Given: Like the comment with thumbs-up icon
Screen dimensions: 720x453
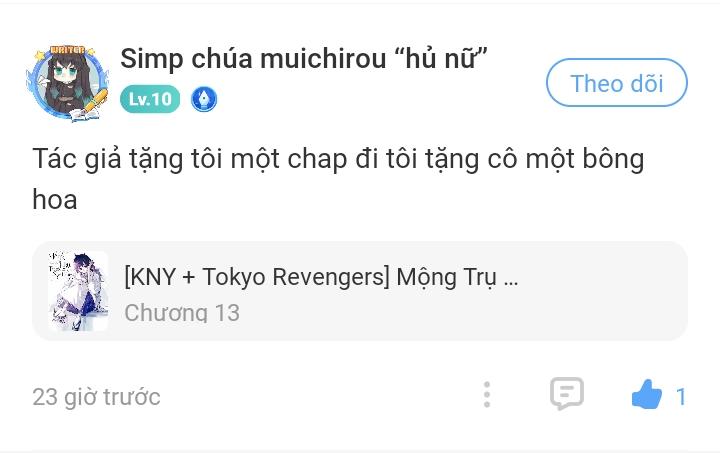Looking at the screenshot, I should point(647,394).
